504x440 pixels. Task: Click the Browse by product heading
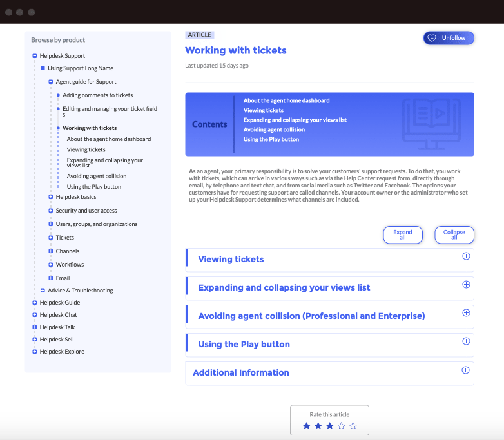click(x=58, y=40)
